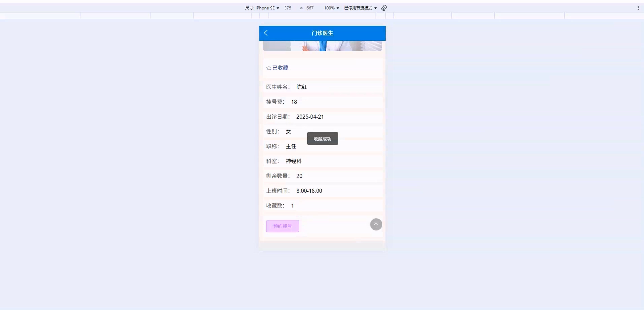Click the 8:00-18:00 working hours row
The image size is (644, 310).
click(309, 191)
